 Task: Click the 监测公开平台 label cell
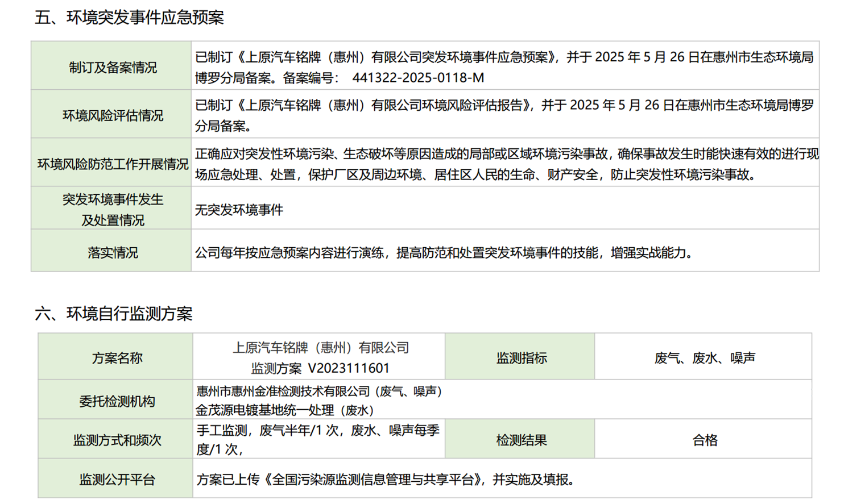pyautogui.click(x=116, y=478)
